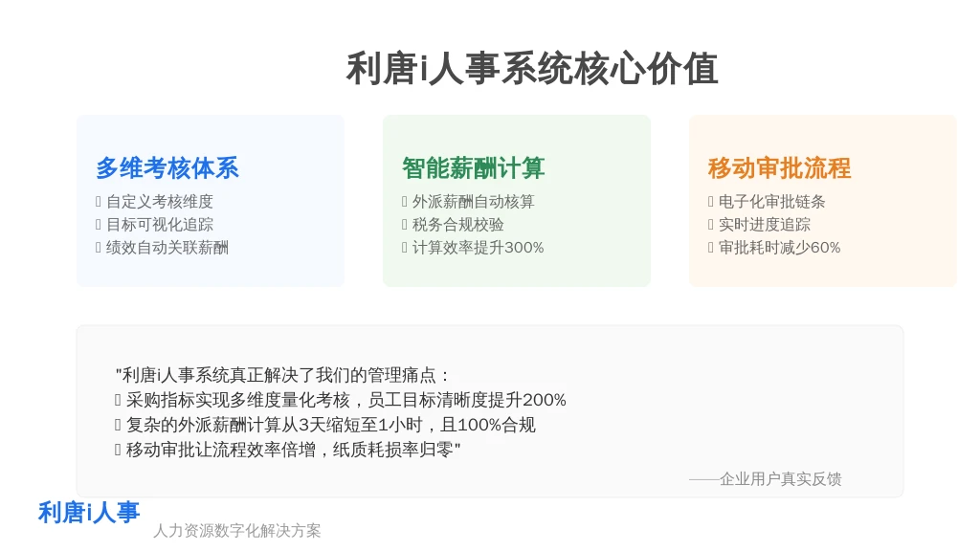Image resolution: width=980 pixels, height=551 pixels.
Task: Click the quote opening line 利唐i人事系统真正解决了
Action: [x=282, y=375]
